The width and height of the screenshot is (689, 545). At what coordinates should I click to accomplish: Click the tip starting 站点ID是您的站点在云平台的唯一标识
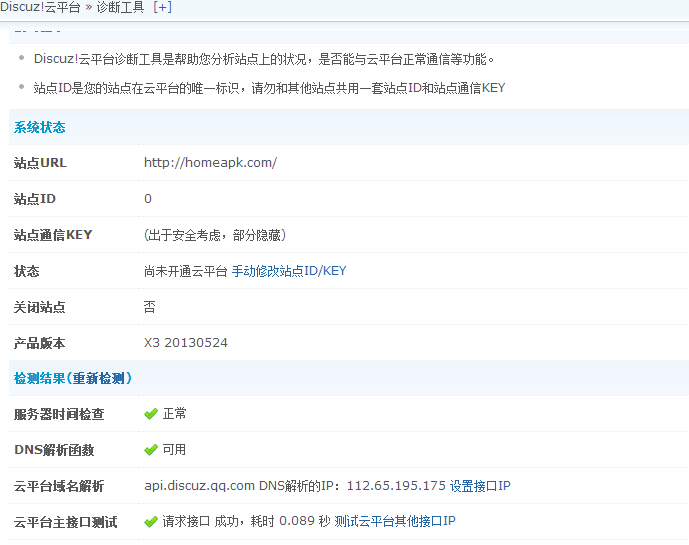tap(269, 88)
